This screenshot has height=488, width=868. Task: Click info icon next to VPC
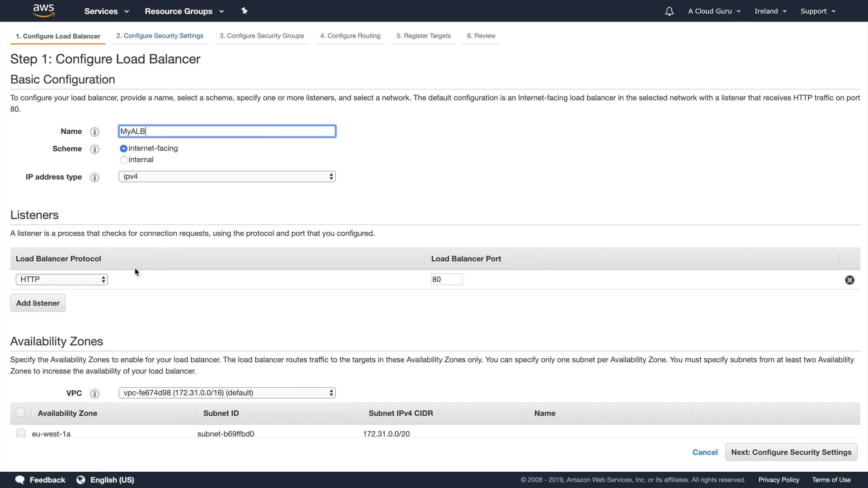pos(94,394)
